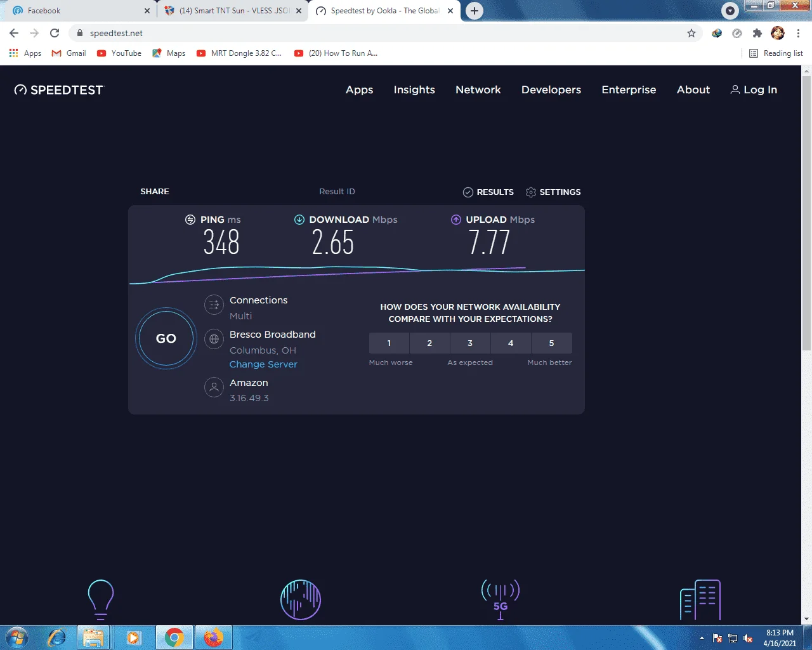Open Chrome extensions puzzle icon
The width and height of the screenshot is (812, 650).
(757, 33)
